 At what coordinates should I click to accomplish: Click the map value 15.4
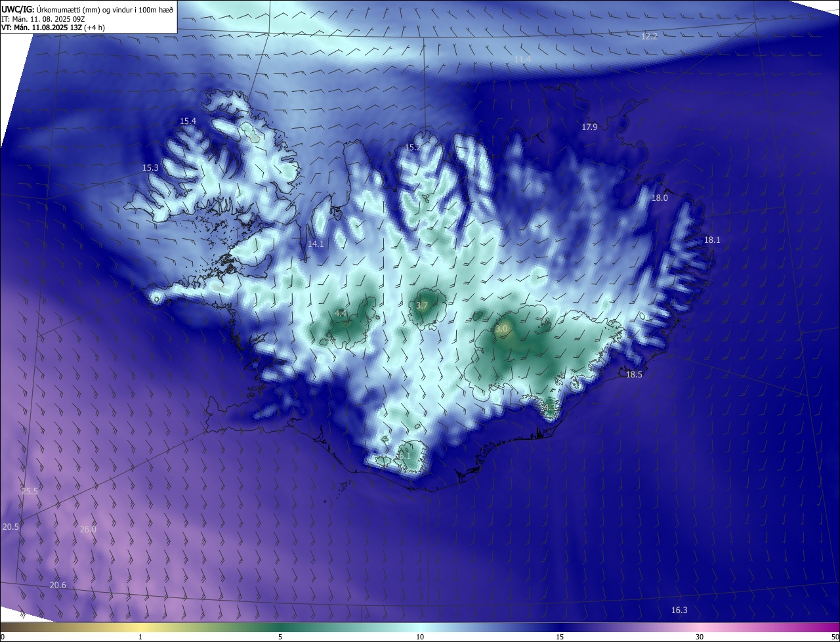click(x=188, y=121)
